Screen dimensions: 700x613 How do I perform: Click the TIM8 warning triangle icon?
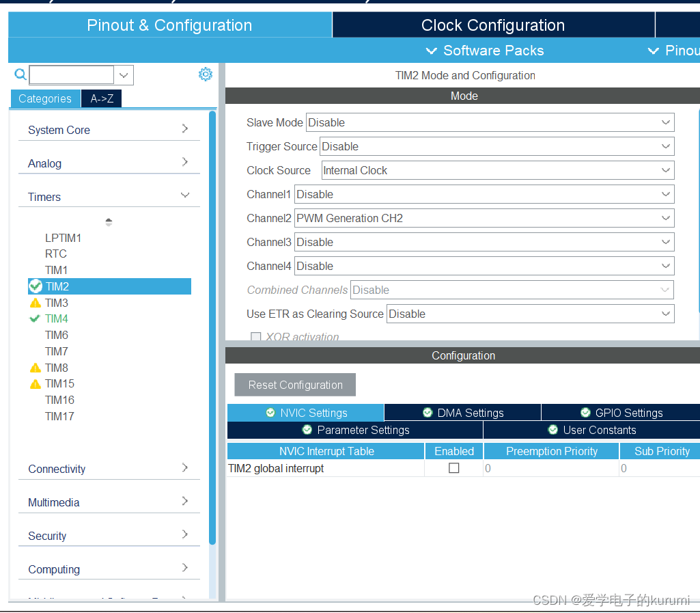tap(36, 368)
